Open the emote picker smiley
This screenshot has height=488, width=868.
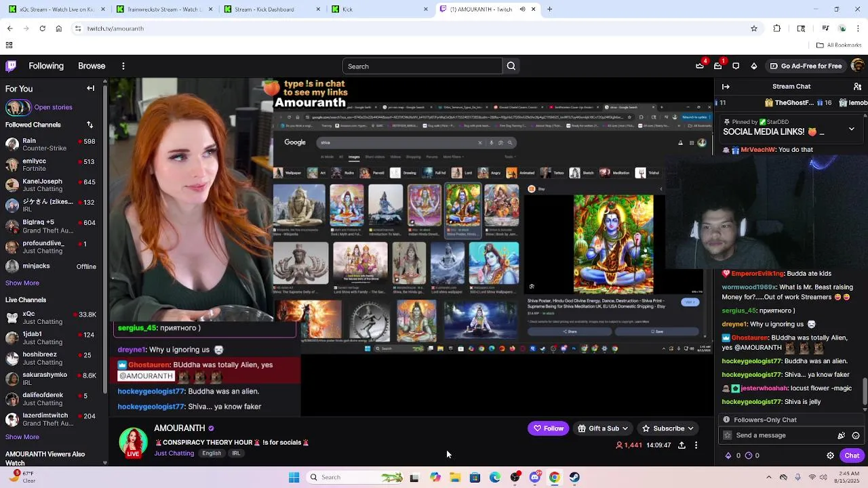tap(856, 436)
